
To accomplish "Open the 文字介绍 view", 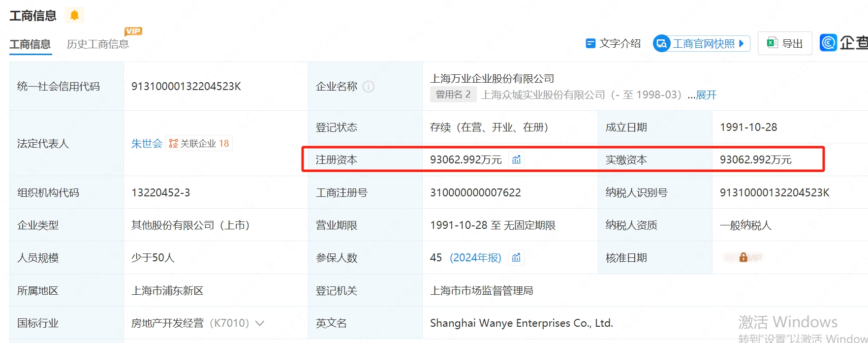I will (613, 43).
